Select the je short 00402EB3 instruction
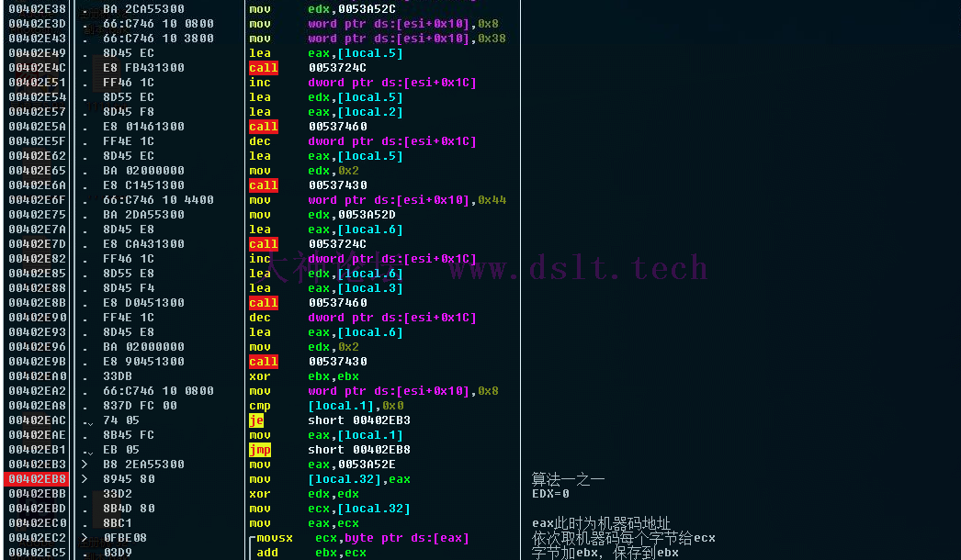 click(x=329, y=420)
